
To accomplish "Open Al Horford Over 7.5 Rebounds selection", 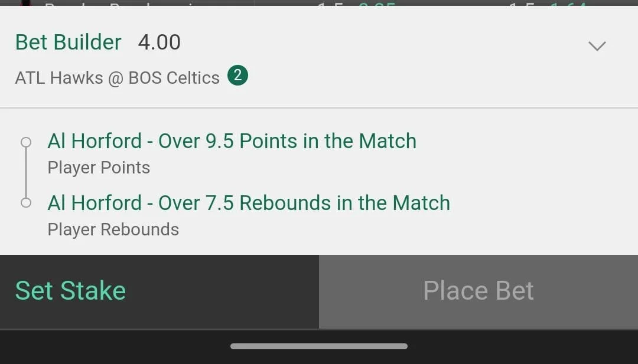I will [249, 203].
